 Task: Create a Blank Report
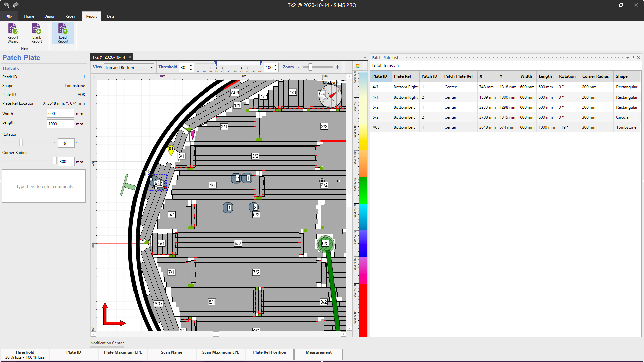[36, 33]
